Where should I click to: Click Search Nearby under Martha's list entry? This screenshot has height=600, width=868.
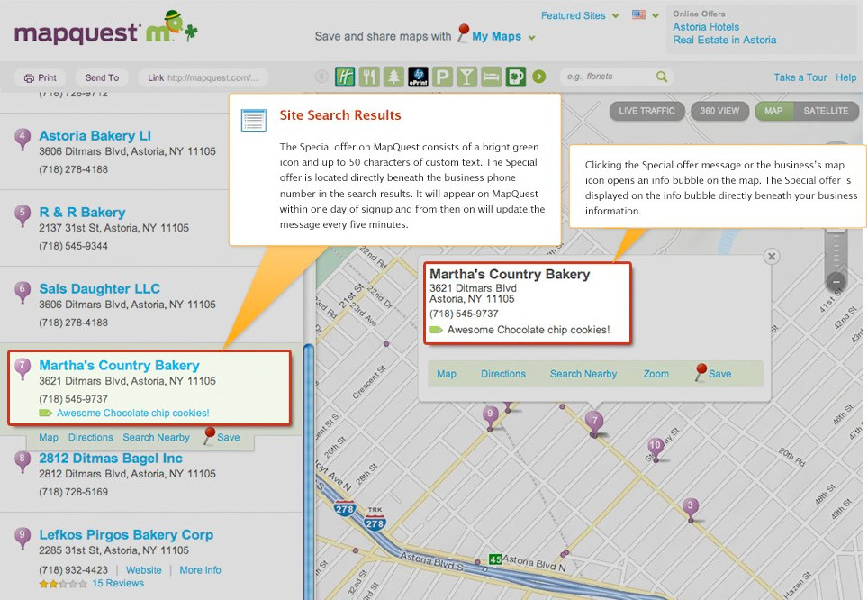point(156,437)
